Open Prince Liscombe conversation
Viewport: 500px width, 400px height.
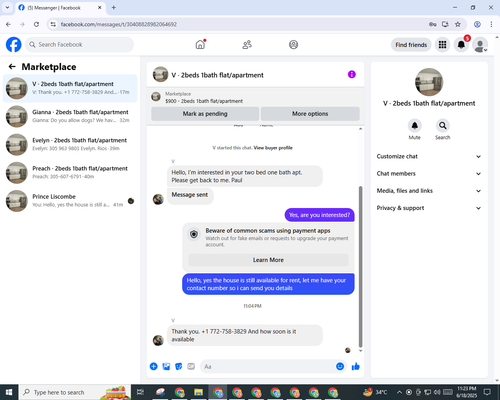click(70, 201)
